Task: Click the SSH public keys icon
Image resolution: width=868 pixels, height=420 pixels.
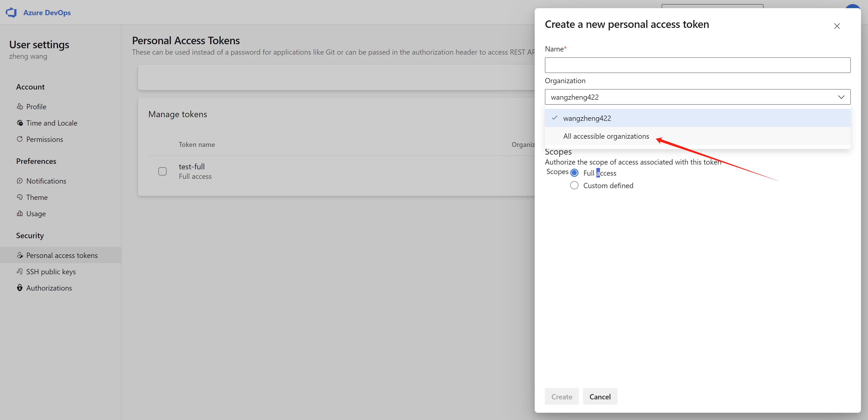Action: coord(20,271)
